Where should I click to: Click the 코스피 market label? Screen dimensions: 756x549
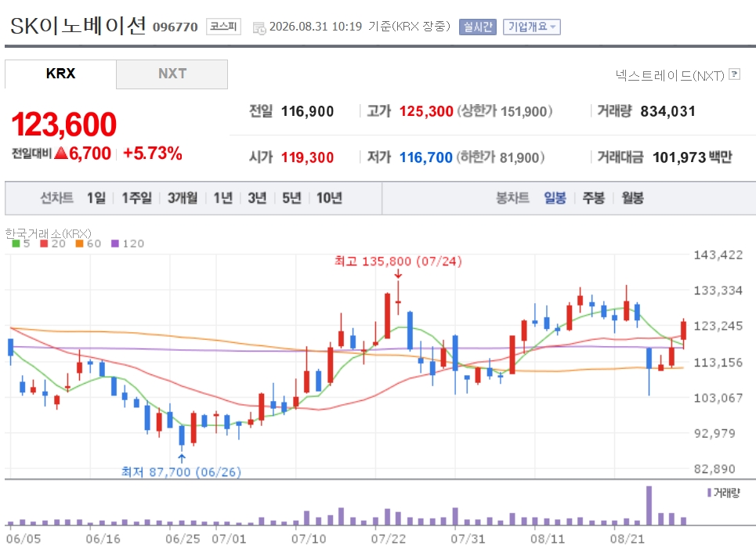(224, 27)
